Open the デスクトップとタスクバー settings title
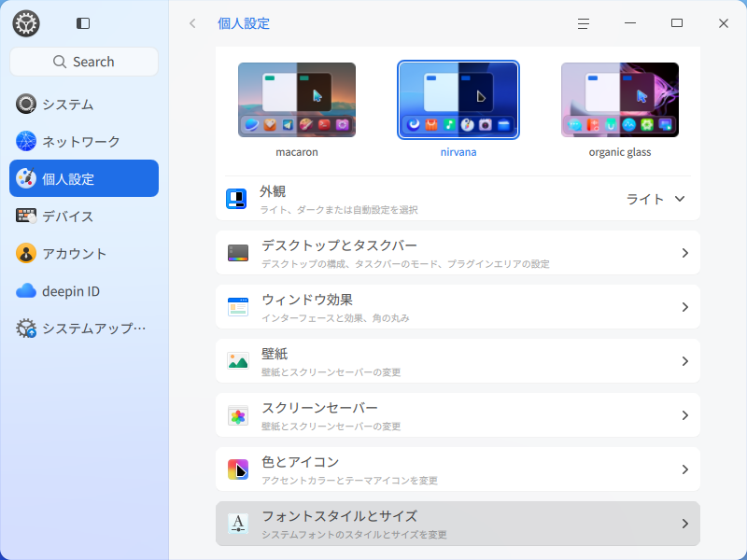This screenshot has width=747, height=560. [339, 245]
